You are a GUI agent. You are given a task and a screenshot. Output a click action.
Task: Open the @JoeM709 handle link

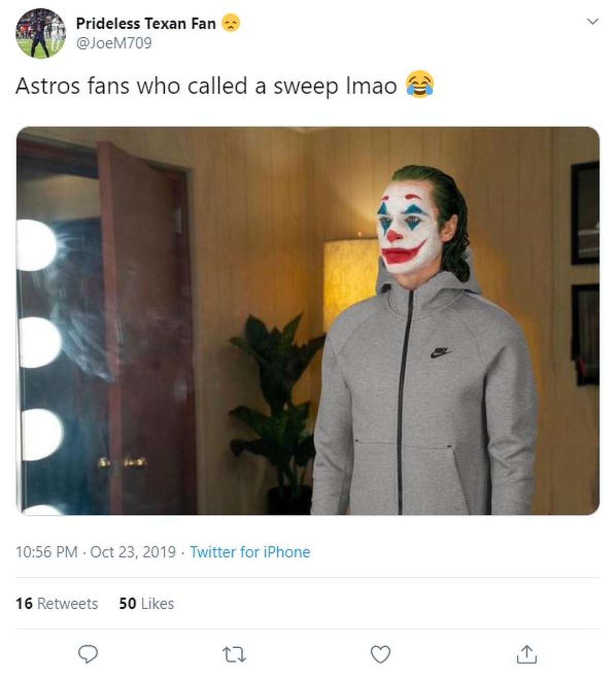point(114,43)
